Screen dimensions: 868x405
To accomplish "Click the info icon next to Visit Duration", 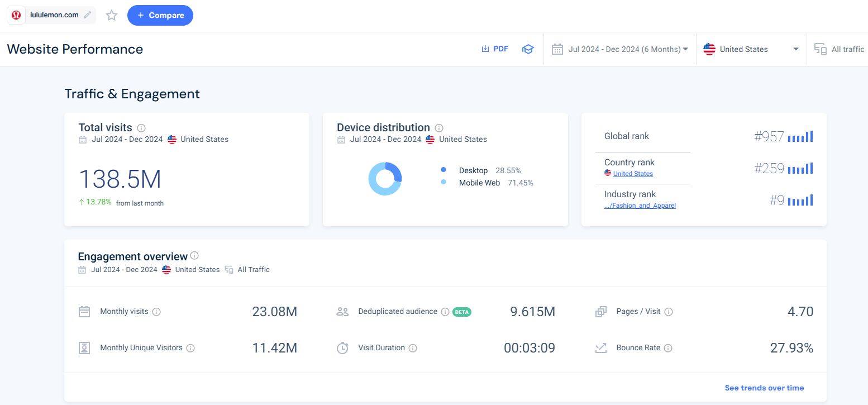I will [413, 348].
